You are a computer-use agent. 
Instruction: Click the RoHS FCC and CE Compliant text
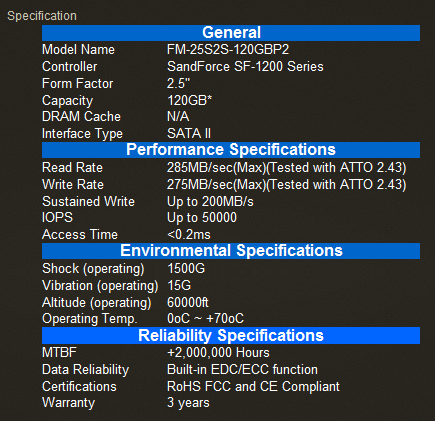click(253, 386)
